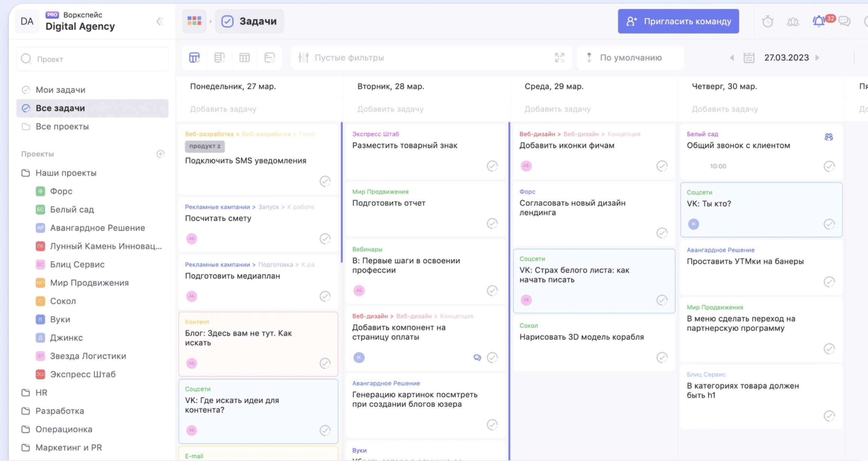Switch to the kanban board view icon
Viewport: 868px width, 461px height.
tap(194, 58)
